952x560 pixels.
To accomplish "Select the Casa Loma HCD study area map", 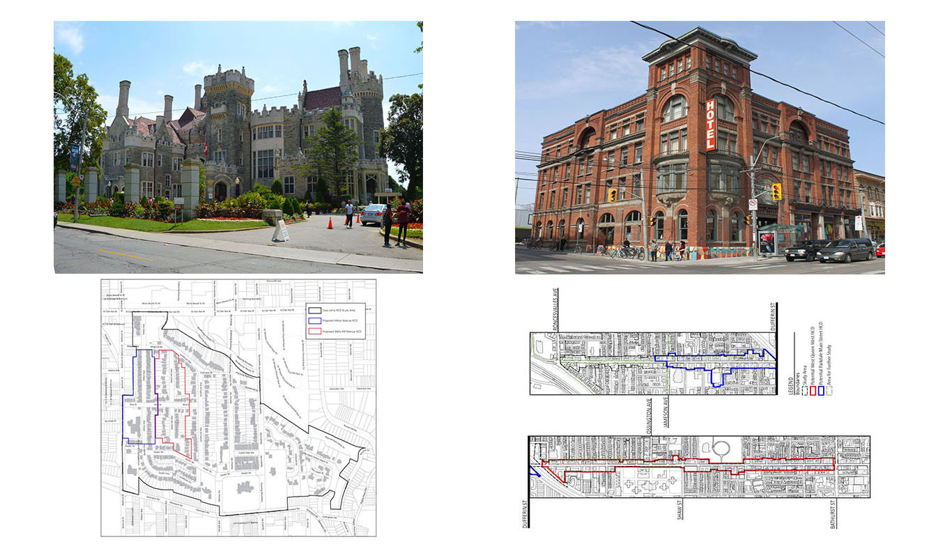I will pos(238,407).
